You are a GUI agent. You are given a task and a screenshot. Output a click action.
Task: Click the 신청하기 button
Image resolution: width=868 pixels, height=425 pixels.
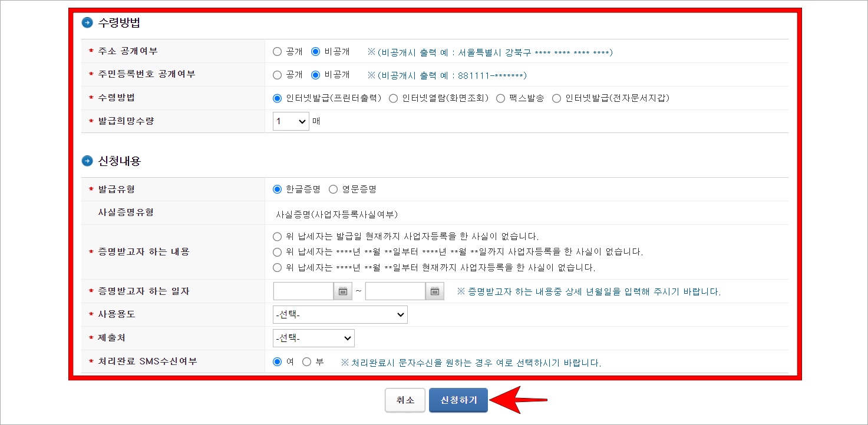(458, 400)
